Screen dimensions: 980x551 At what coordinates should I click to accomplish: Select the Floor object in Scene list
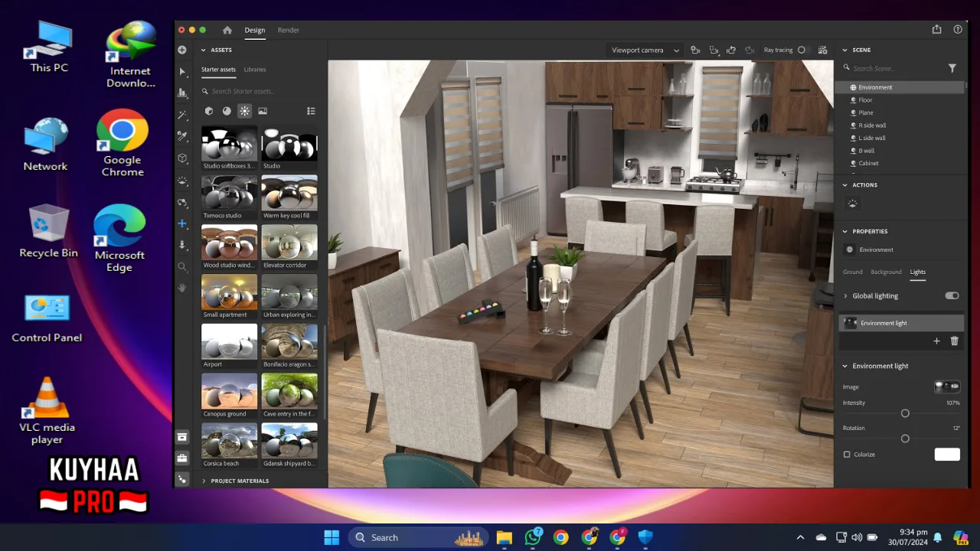coord(900,100)
